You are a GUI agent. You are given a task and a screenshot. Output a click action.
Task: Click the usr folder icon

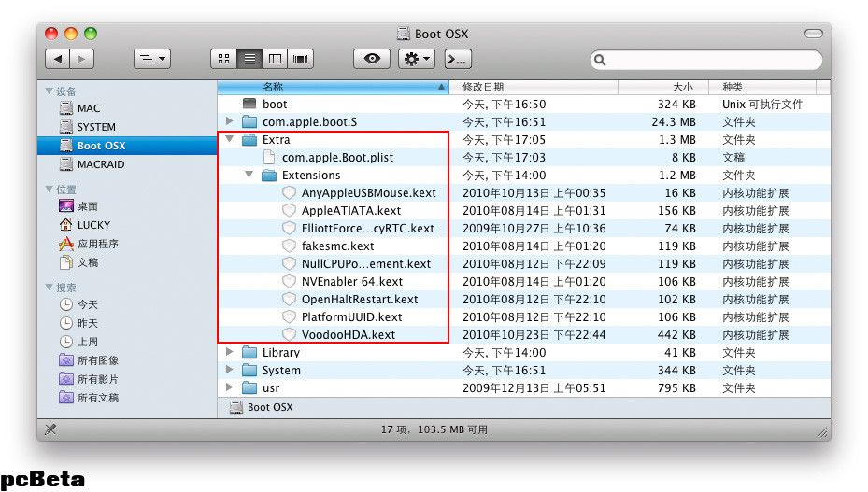click(x=249, y=387)
